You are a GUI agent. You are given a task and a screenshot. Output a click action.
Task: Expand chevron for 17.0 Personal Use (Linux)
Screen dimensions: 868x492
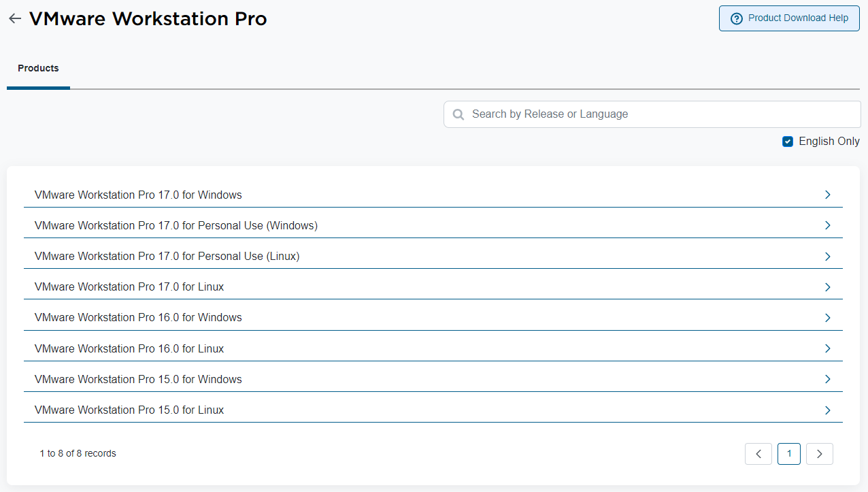pyautogui.click(x=828, y=256)
